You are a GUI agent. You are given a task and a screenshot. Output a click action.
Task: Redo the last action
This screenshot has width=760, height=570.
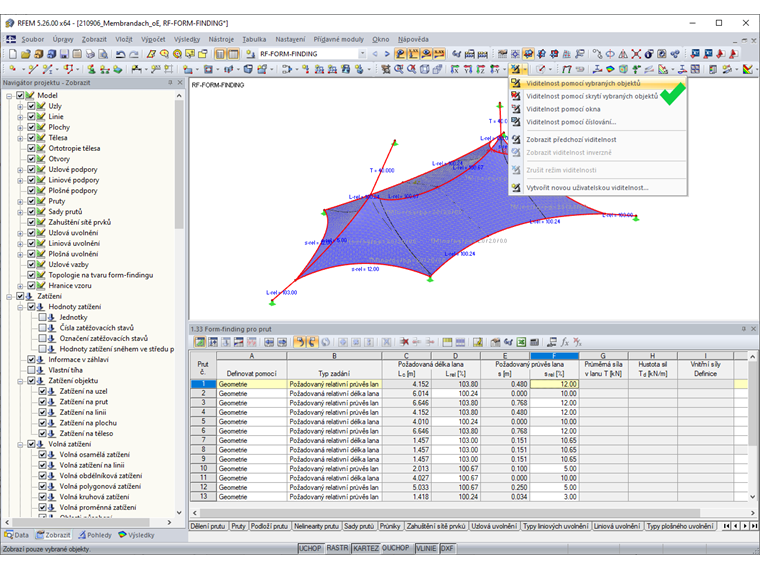pyautogui.click(x=133, y=54)
